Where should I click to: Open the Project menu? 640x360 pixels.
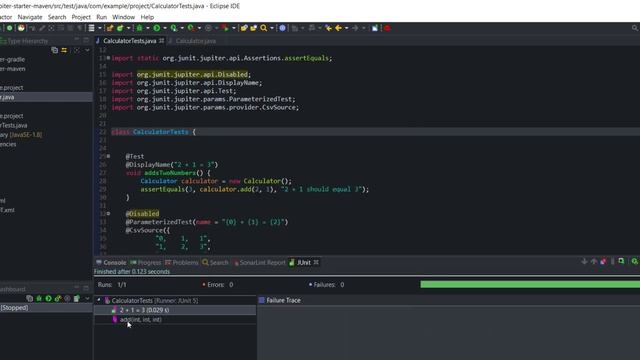[81, 17]
